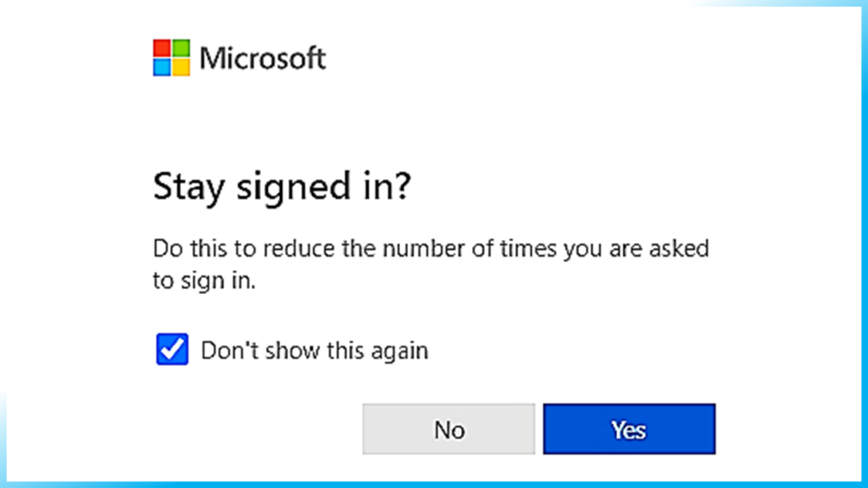Choose No to decline staying signed in
Screen dimensions: 868x488
[448, 430]
